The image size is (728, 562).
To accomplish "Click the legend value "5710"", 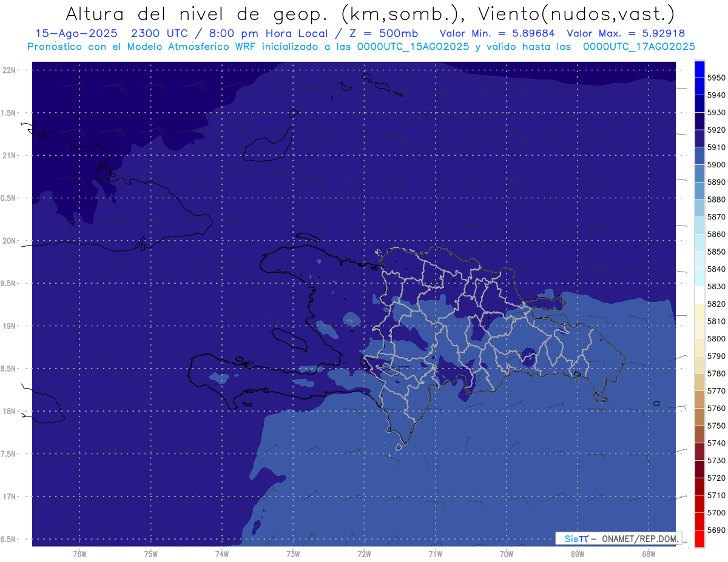I will (716, 495).
